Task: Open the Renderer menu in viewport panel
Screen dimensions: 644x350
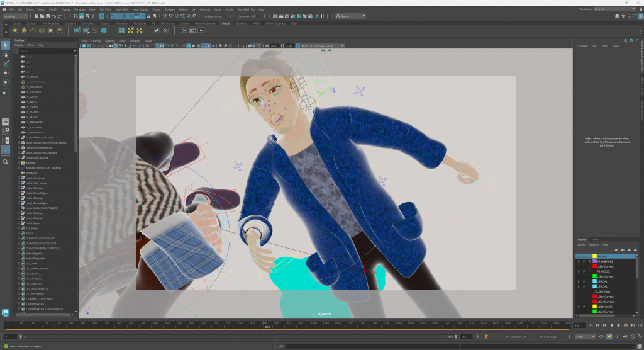Action: (135, 41)
